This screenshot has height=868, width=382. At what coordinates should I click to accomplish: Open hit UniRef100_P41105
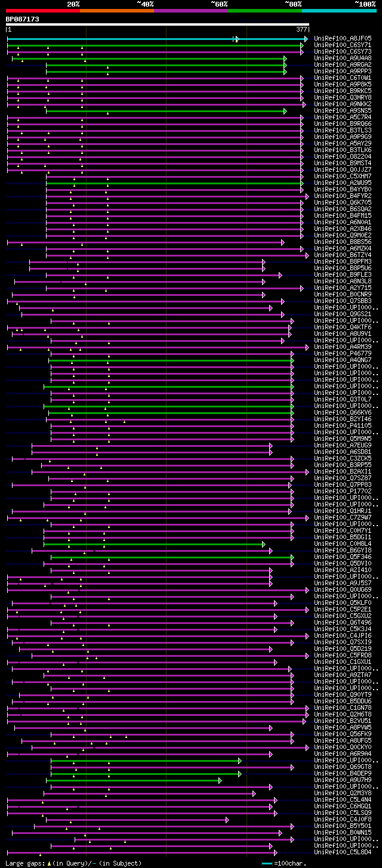pos(343,426)
